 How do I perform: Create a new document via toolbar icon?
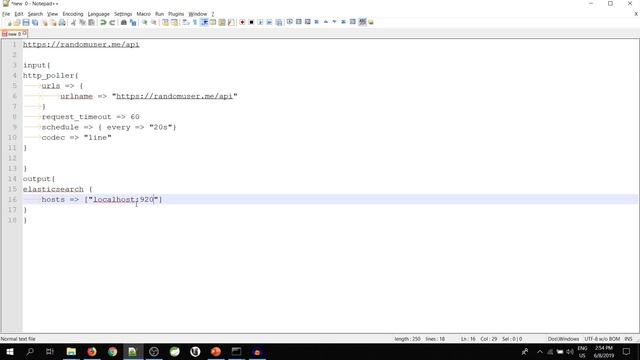9,22
